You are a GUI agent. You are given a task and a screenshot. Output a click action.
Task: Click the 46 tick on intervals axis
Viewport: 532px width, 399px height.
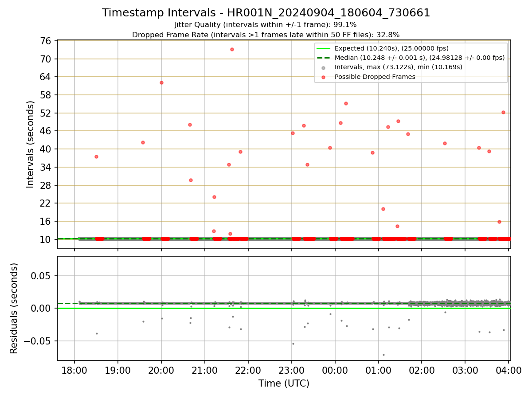point(47,131)
